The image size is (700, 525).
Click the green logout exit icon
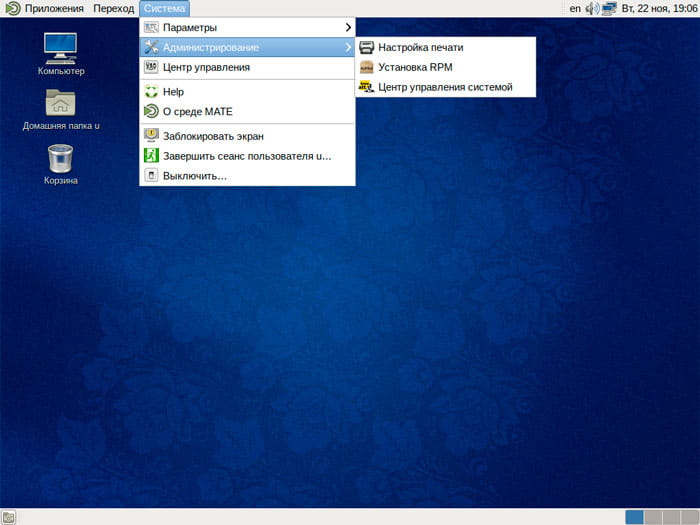point(151,155)
